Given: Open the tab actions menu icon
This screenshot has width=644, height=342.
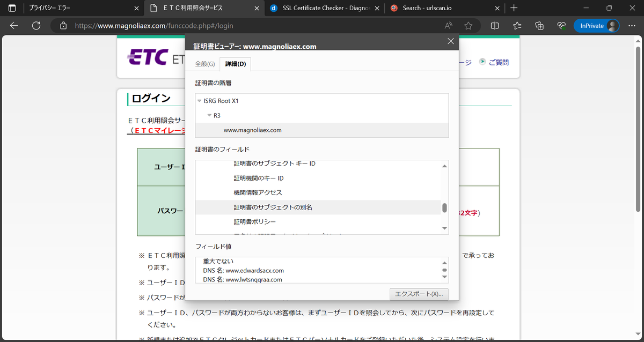Looking at the screenshot, I should [x=12, y=8].
